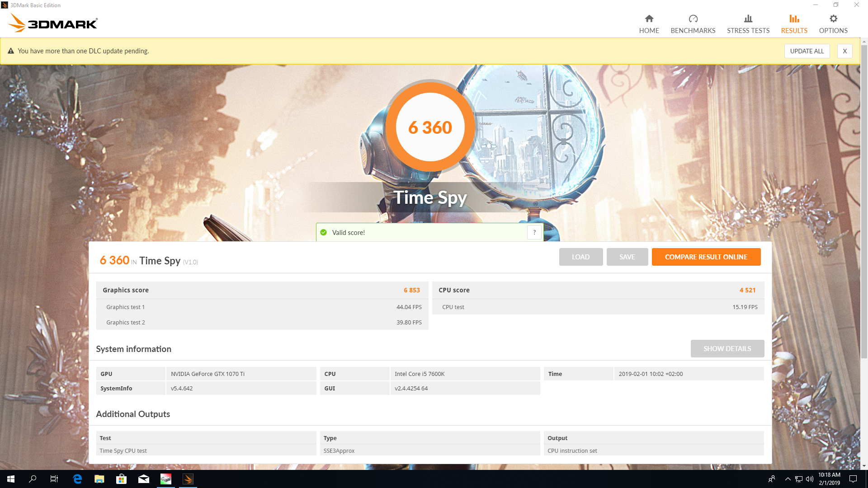Click the Graphics score value 6 853
This screenshot has width=868, height=488.
411,290
